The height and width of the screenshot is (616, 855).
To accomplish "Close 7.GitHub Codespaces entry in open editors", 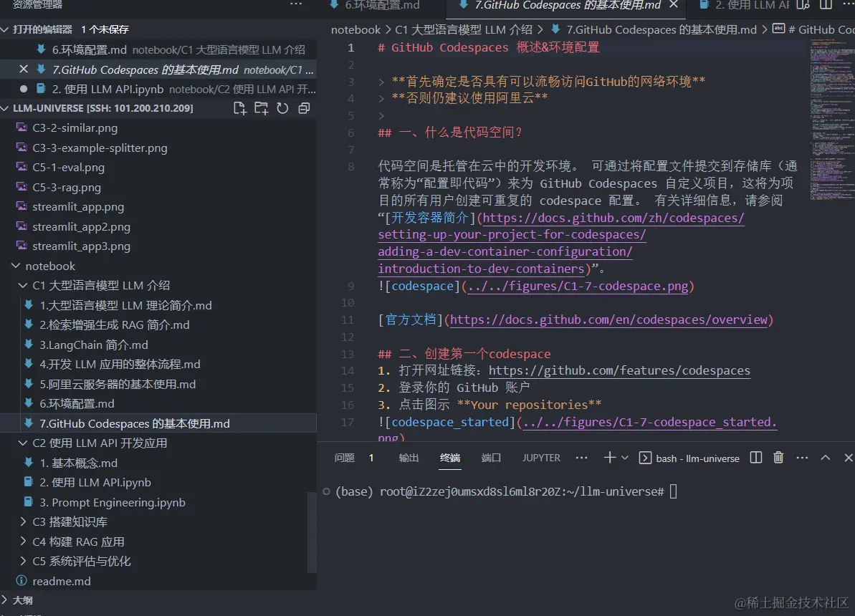I will (24, 69).
